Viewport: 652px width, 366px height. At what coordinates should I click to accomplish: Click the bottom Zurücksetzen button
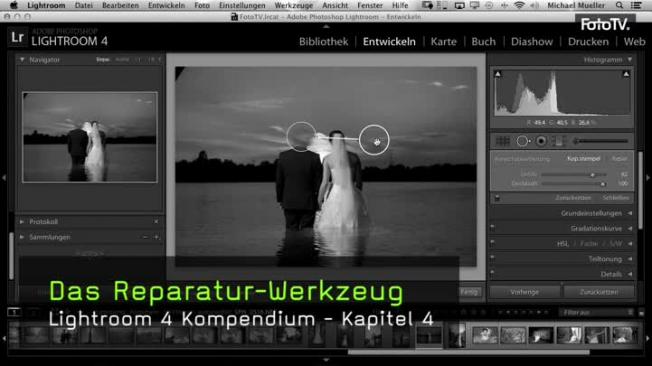click(599, 292)
